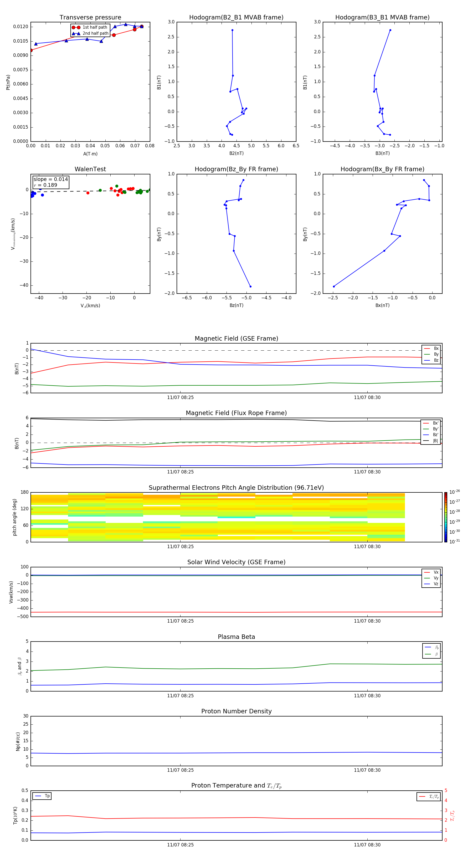This screenshot has height=868, width=473.
Task: Click 11/07 08:25 tick under GSE Magnetic Field
Action: (x=181, y=398)
